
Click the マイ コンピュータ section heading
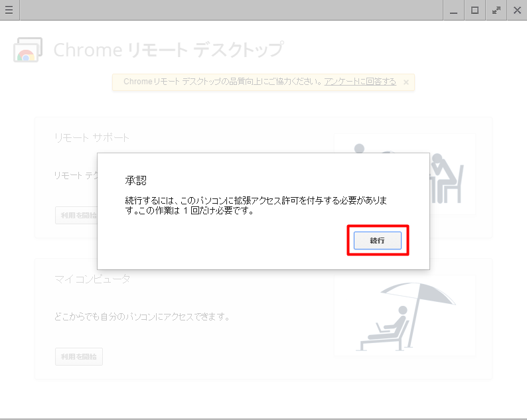coord(92,279)
